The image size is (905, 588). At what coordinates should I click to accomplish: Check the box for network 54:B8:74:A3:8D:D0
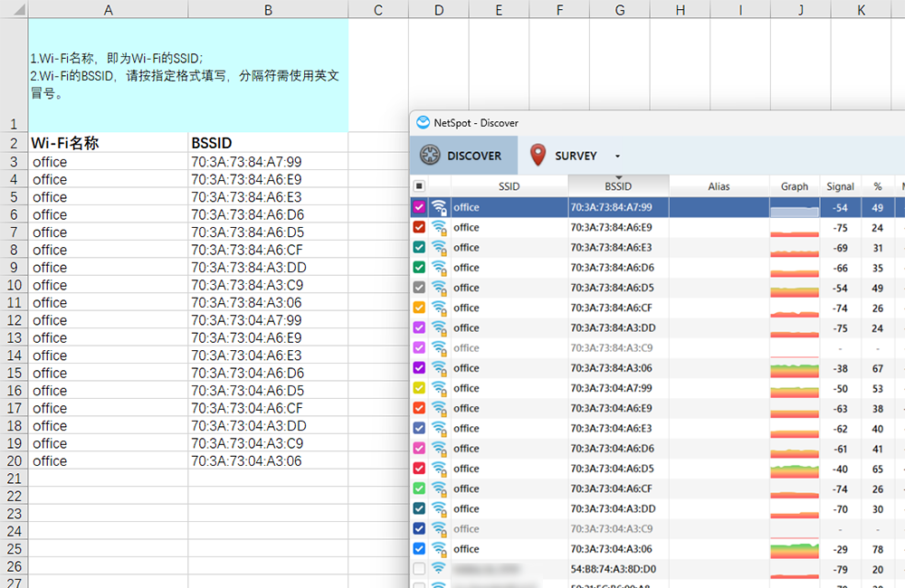click(x=419, y=569)
